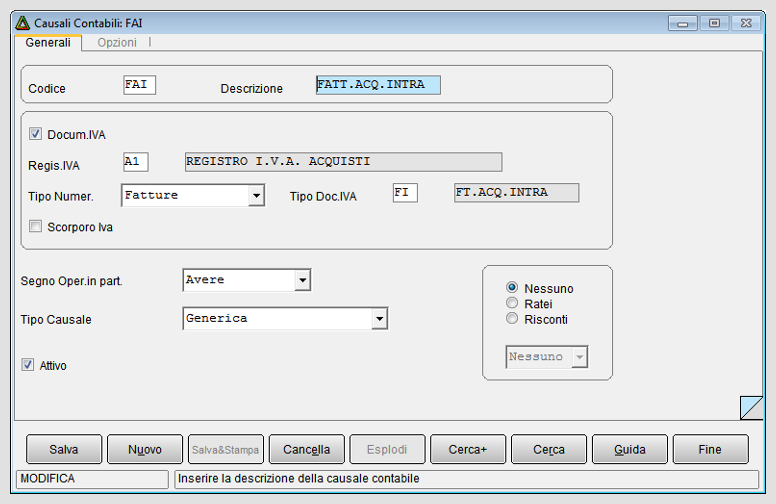The image size is (776, 504).
Task: Click the Descrizione field FATT.ACQ.INTRA
Action: (x=378, y=85)
